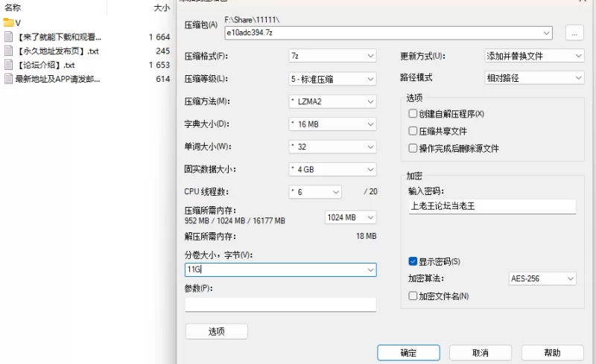The width and height of the screenshot is (596, 364).
Task: Select file 【永久地址发布页】.txt
Action: (58, 51)
